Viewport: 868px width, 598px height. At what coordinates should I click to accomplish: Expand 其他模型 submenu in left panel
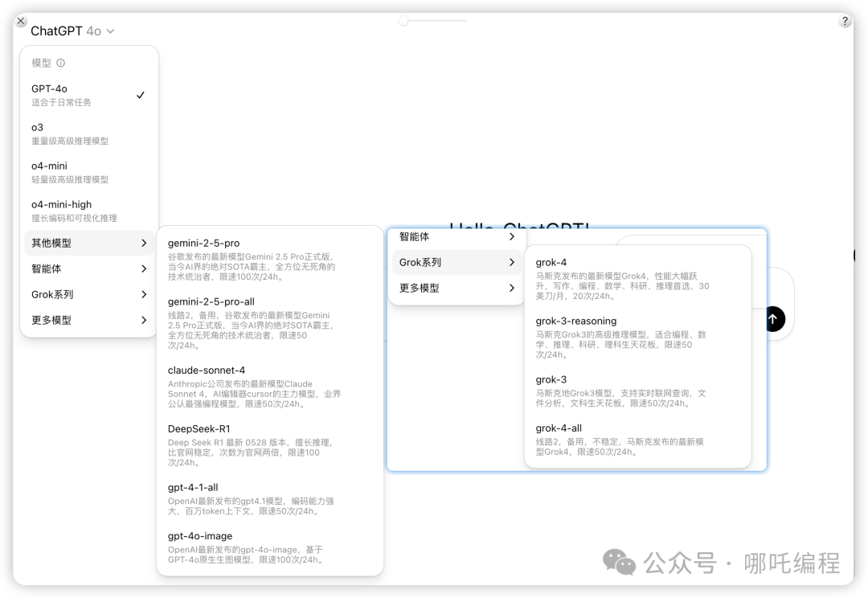click(88, 243)
